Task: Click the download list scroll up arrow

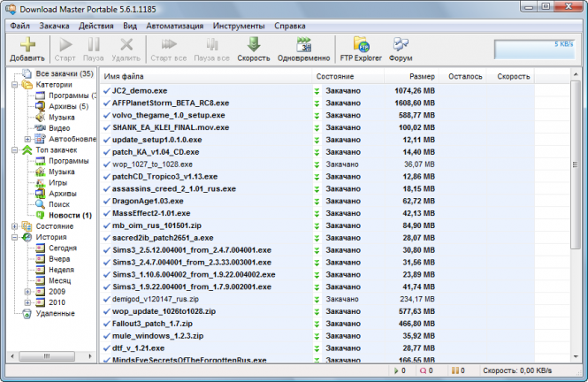Action: click(576, 74)
